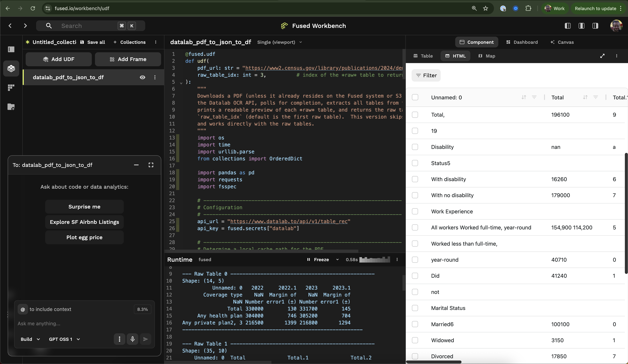This screenshot has height=364, width=628.
Task: Click Relaunch to update button
Action: coord(599,9)
